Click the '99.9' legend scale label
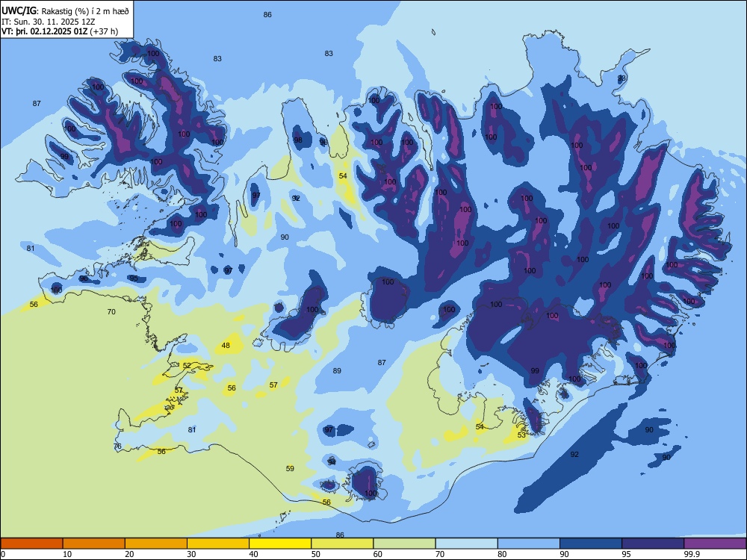 (x=692, y=554)
